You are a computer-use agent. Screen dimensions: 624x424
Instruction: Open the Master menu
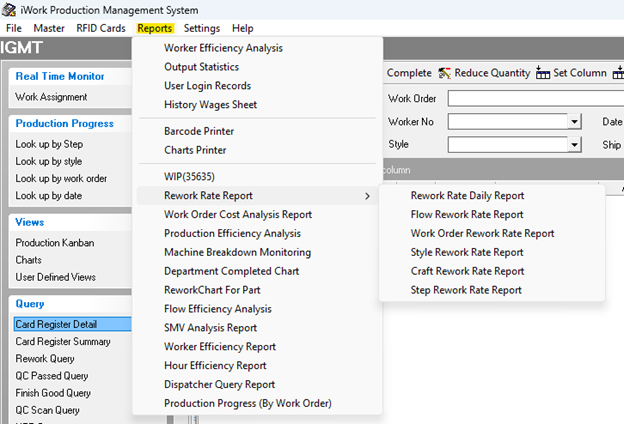[49, 28]
